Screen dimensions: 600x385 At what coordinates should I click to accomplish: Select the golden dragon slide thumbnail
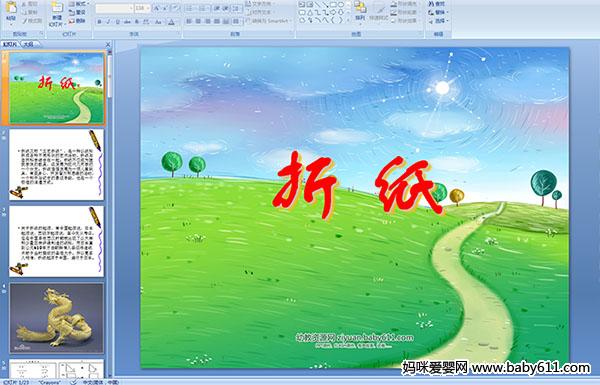pos(57,318)
